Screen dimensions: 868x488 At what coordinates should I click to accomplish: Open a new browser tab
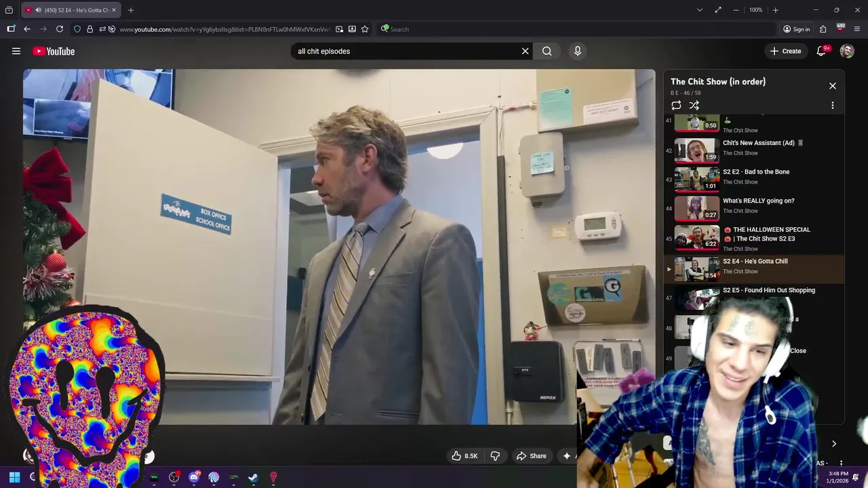click(x=131, y=10)
